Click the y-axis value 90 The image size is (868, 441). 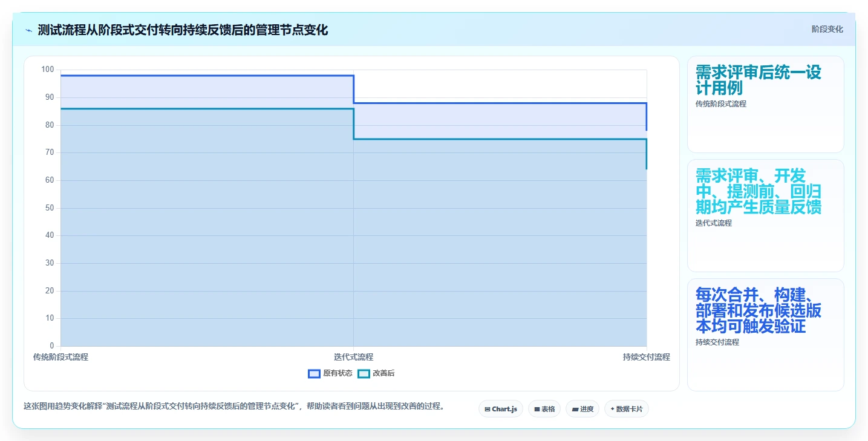coord(50,97)
